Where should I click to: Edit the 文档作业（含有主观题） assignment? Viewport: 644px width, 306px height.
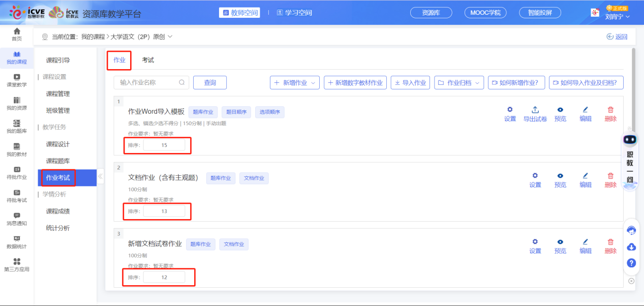pyautogui.click(x=585, y=179)
